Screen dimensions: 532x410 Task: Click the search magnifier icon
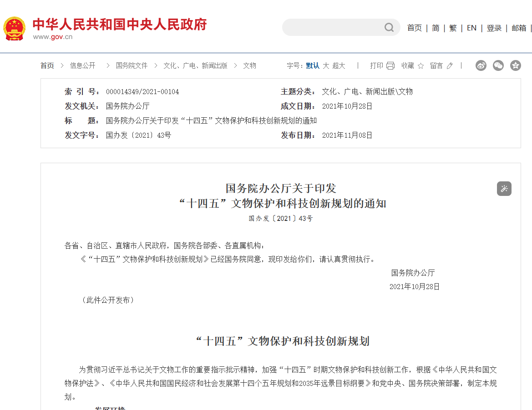pyautogui.click(x=389, y=28)
